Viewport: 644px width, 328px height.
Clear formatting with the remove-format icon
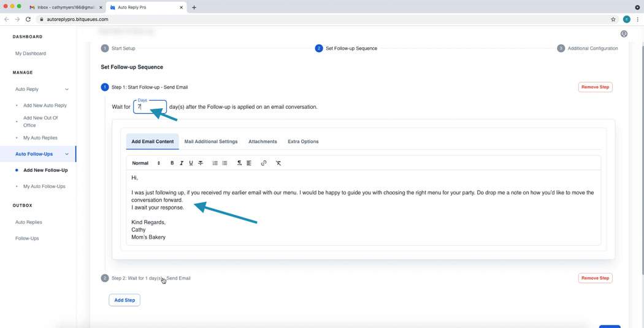pyautogui.click(x=278, y=163)
